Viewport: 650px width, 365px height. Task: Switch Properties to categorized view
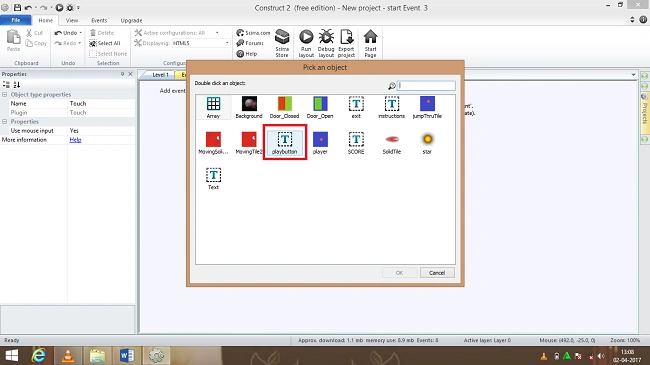coord(6,85)
